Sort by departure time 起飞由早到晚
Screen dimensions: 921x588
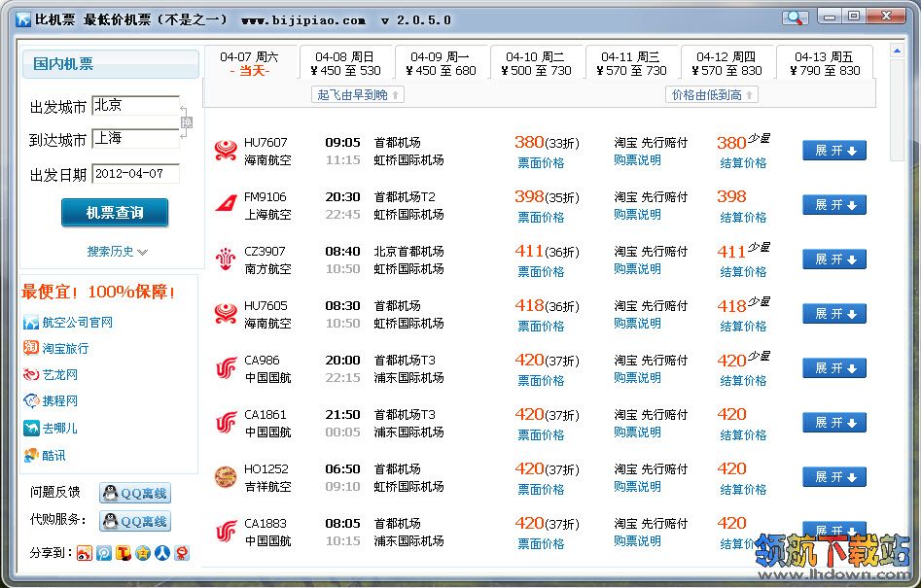click(358, 95)
